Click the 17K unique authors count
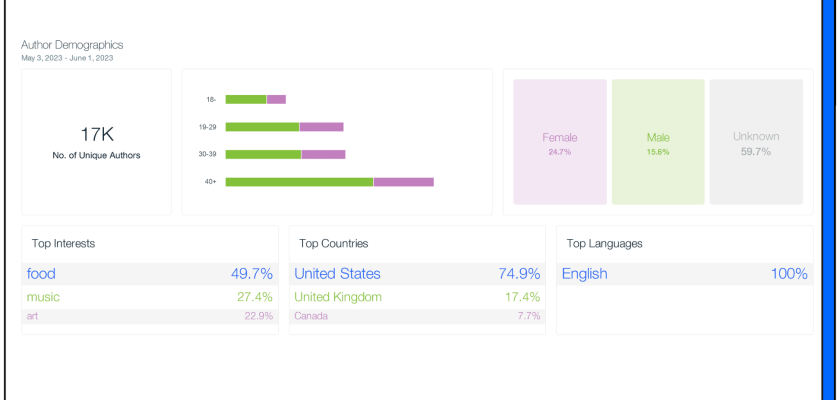840x400 pixels. tap(96, 133)
